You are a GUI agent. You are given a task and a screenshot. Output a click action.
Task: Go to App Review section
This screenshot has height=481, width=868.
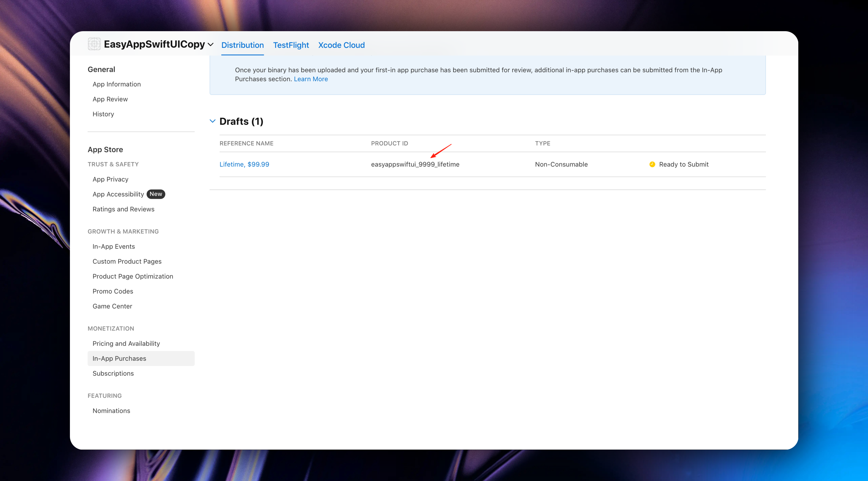click(110, 99)
